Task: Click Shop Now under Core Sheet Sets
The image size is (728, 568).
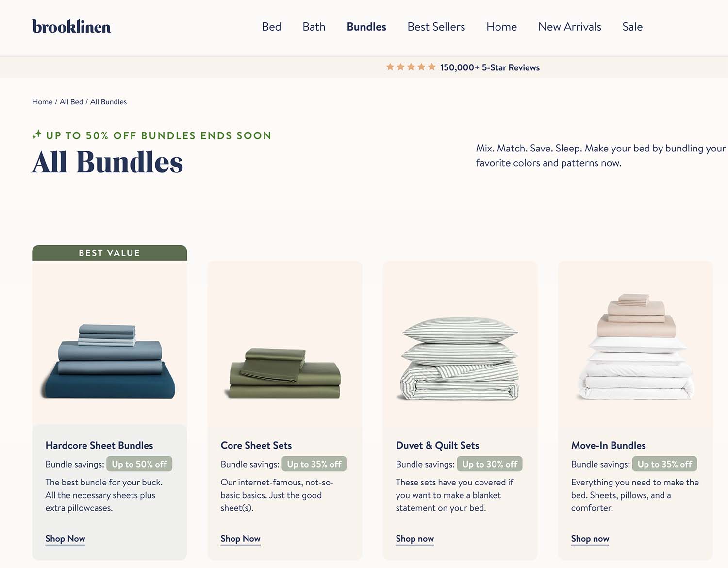Action: pos(240,539)
